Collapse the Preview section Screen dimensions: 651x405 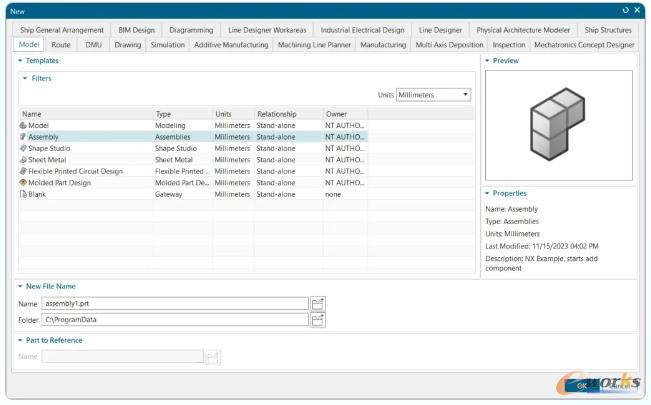coord(487,61)
